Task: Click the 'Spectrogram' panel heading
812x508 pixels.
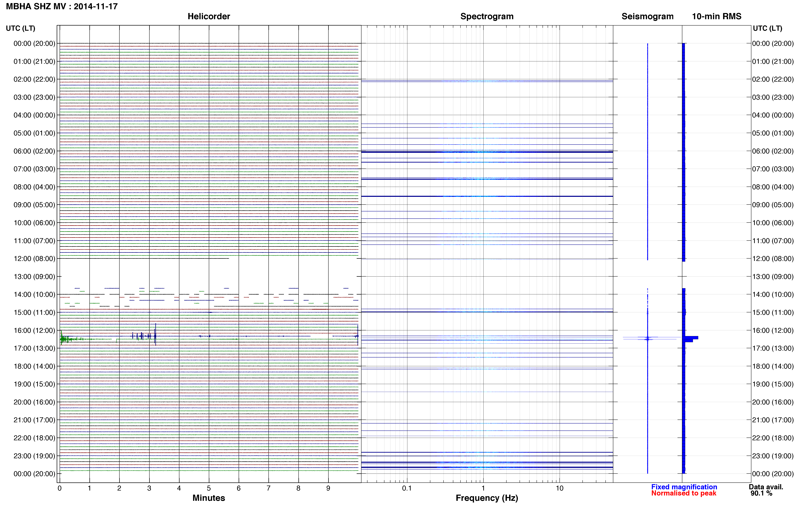Action: coord(487,16)
